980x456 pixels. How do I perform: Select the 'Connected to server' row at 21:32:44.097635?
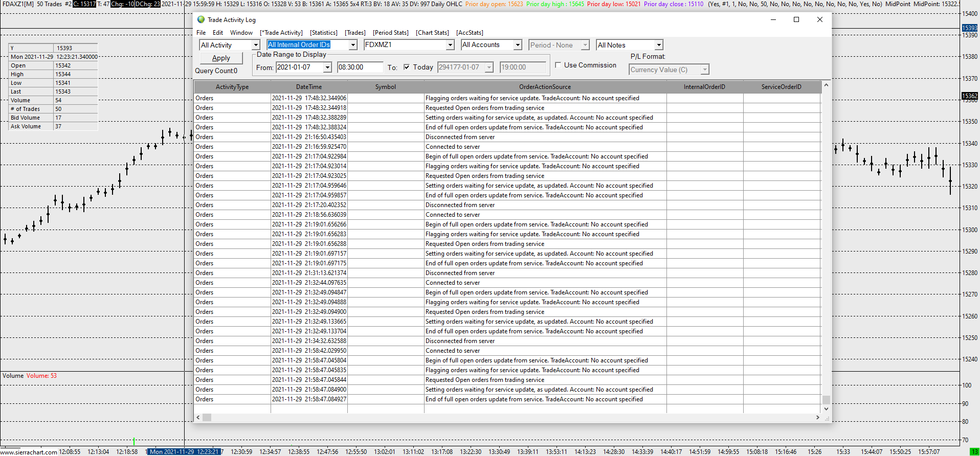point(507,283)
